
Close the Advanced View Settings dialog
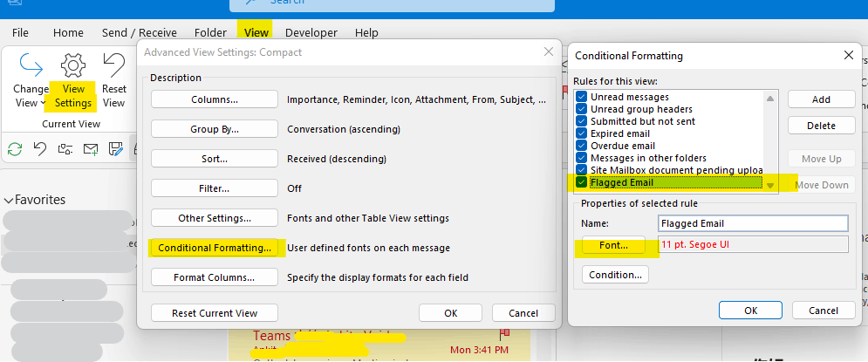tap(549, 52)
